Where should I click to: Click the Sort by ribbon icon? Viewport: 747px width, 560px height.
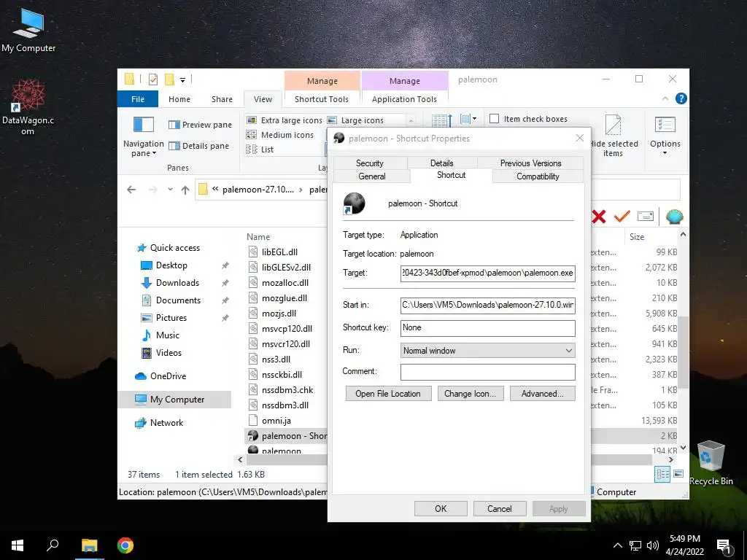(441, 120)
